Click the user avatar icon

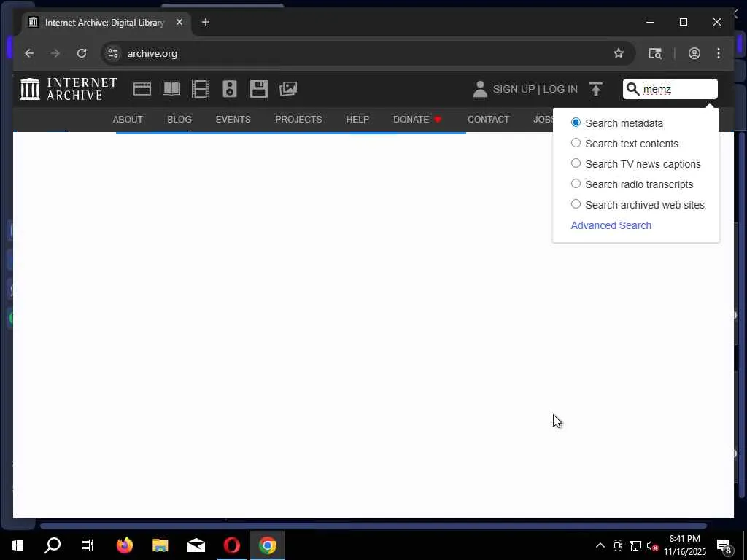pyautogui.click(x=480, y=89)
